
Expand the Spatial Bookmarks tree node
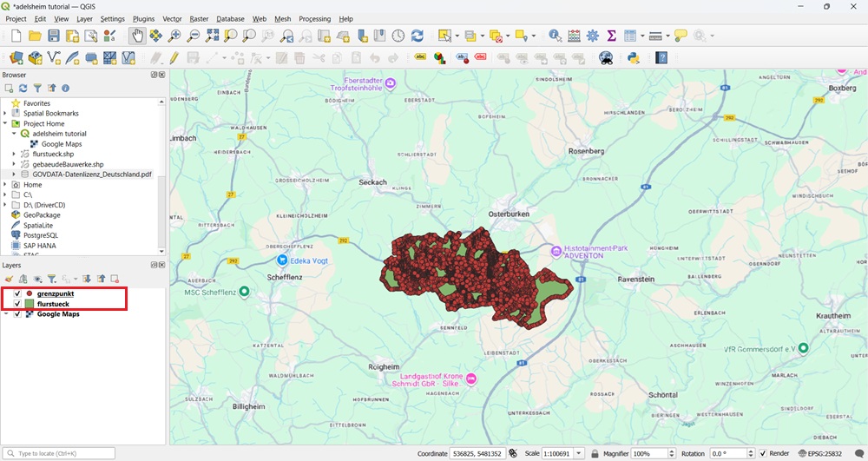pos(5,114)
